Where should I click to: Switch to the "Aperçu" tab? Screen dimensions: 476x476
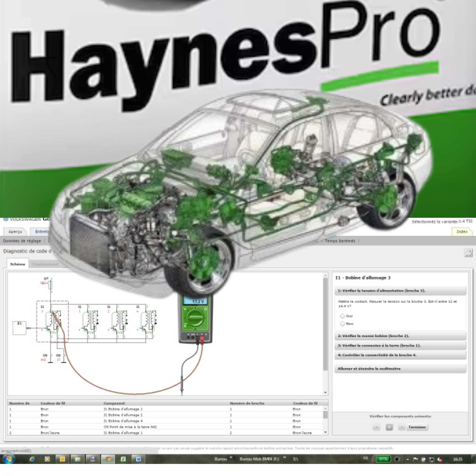point(15,232)
